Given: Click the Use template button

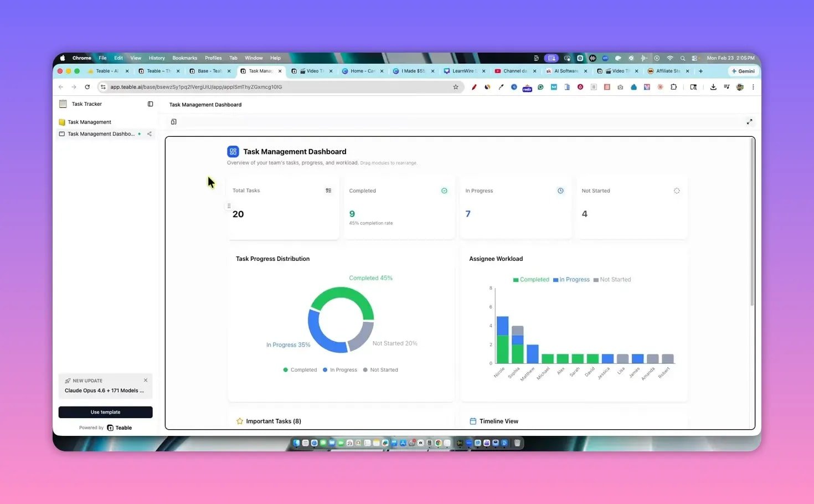Looking at the screenshot, I should (105, 412).
